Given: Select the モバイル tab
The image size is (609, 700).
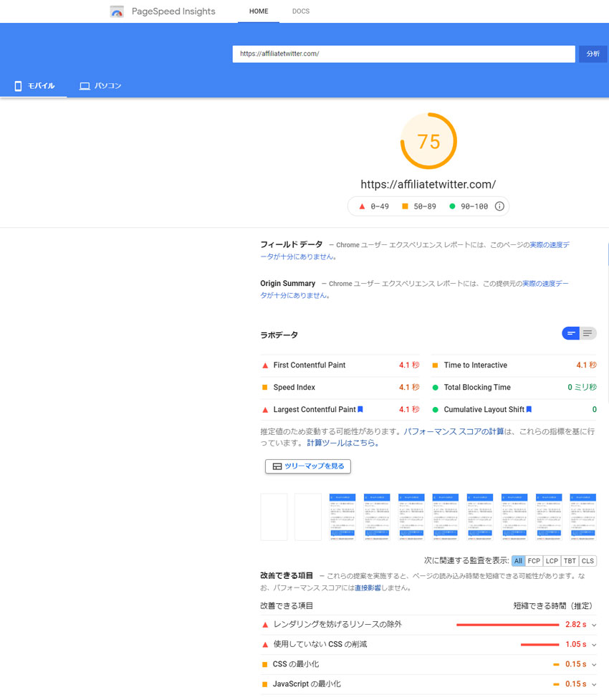Looking at the screenshot, I should click(x=34, y=86).
